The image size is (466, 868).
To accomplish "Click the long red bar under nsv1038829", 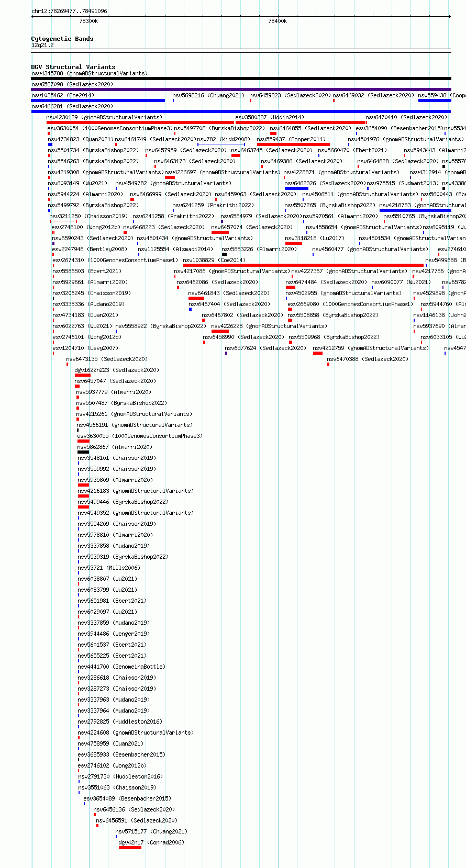I will (x=303, y=265).
